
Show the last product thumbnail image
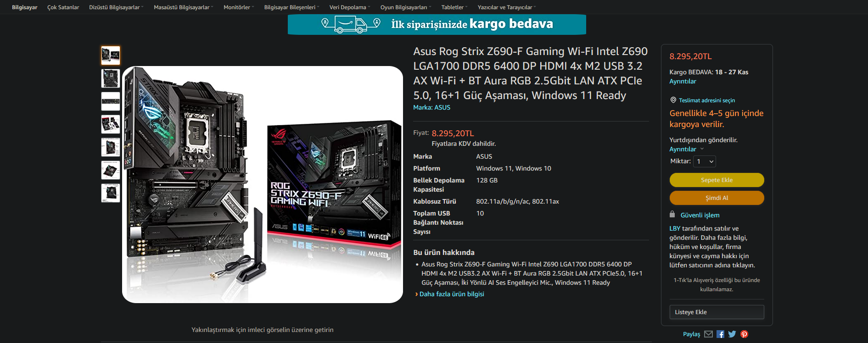111,193
